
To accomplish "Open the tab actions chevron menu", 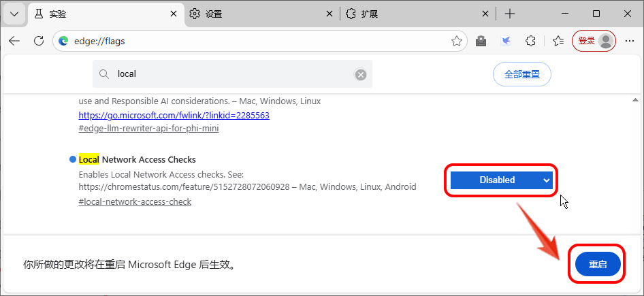I will (x=15, y=14).
